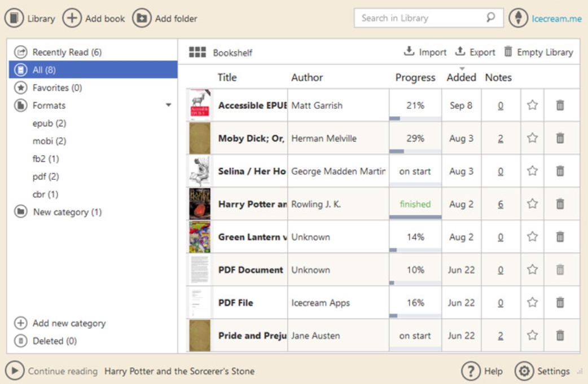Sort by Author column header
The width and height of the screenshot is (588, 384).
(x=307, y=78)
